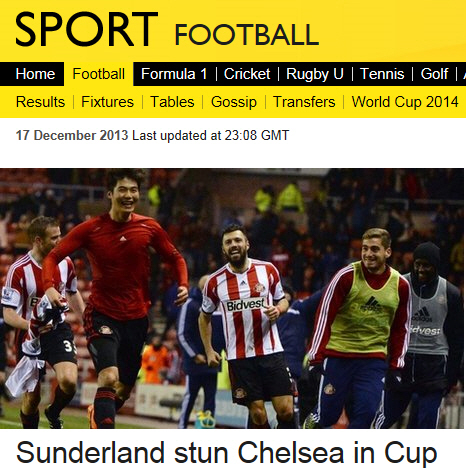Click the Last updated at 23:08 GMT text
This screenshot has height=468, width=466.
pyautogui.click(x=211, y=136)
